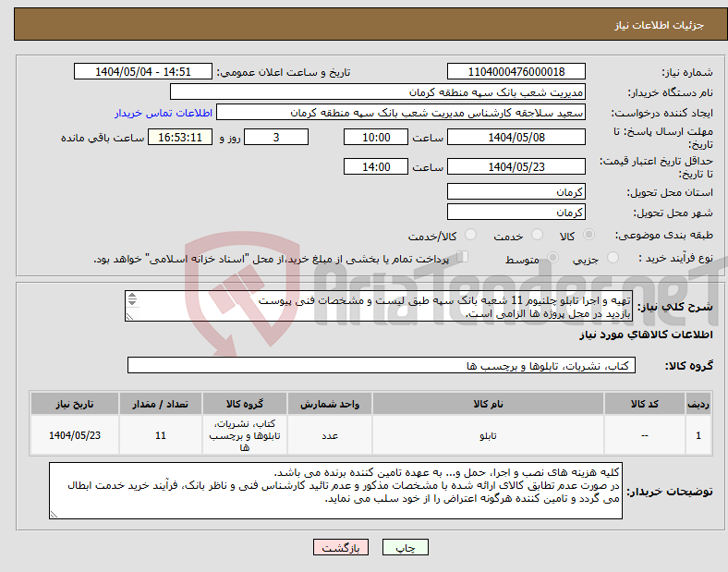
Task: Select the متوسط purchase type radio
Action: click(552, 258)
